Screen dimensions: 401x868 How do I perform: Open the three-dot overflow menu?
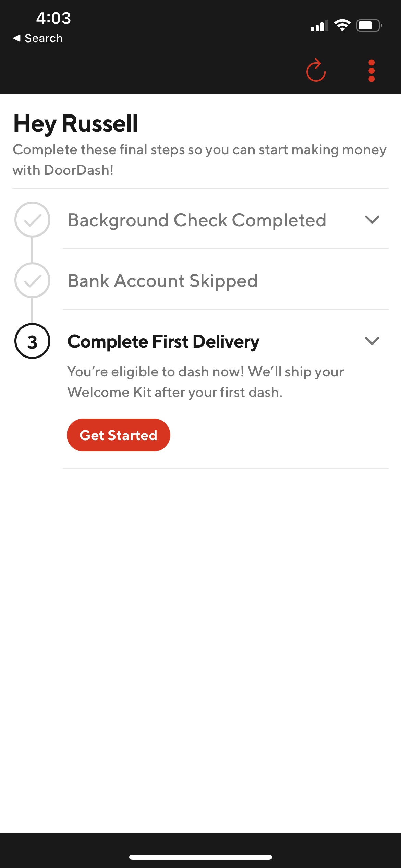pyautogui.click(x=372, y=71)
